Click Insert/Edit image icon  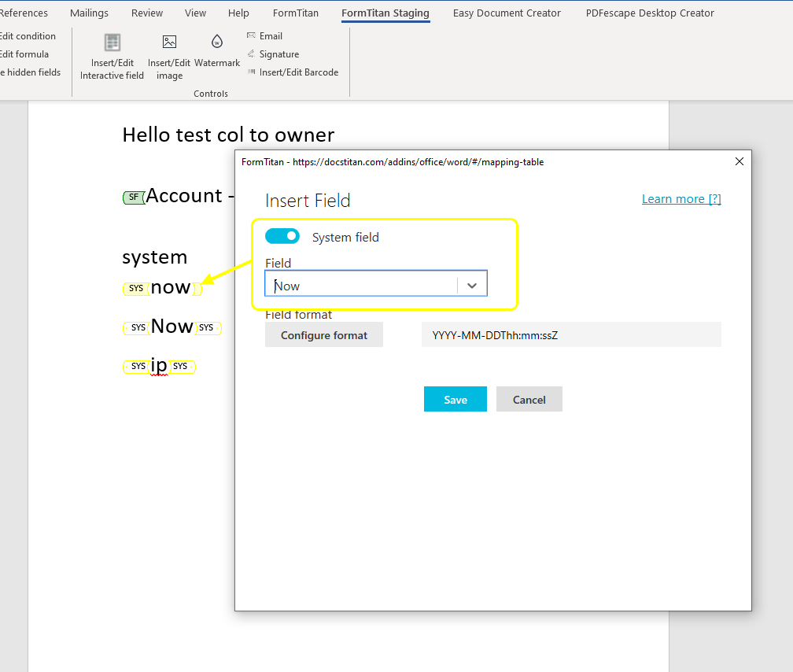click(x=169, y=42)
